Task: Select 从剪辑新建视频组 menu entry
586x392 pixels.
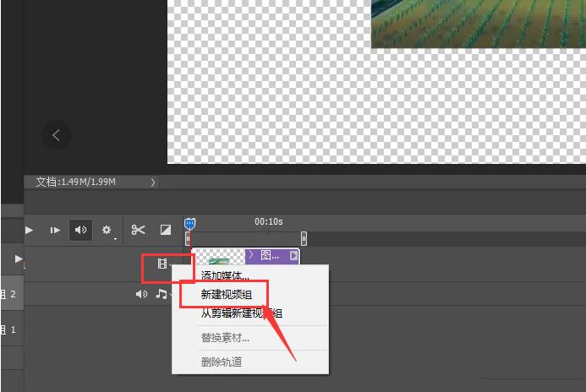Action: pyautogui.click(x=242, y=313)
